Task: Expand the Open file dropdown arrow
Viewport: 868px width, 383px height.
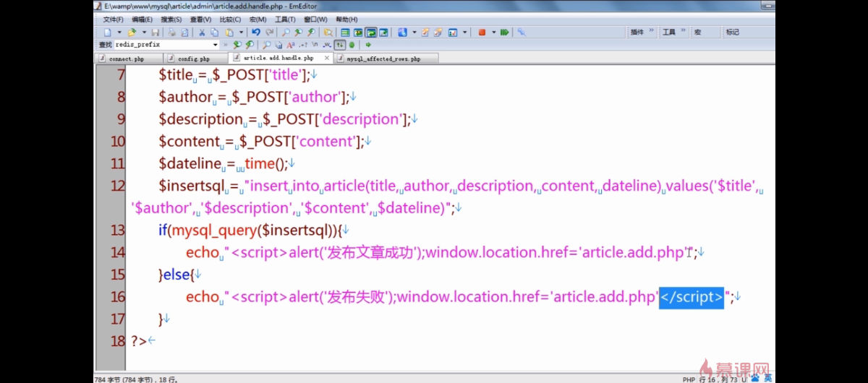Action: (144, 32)
